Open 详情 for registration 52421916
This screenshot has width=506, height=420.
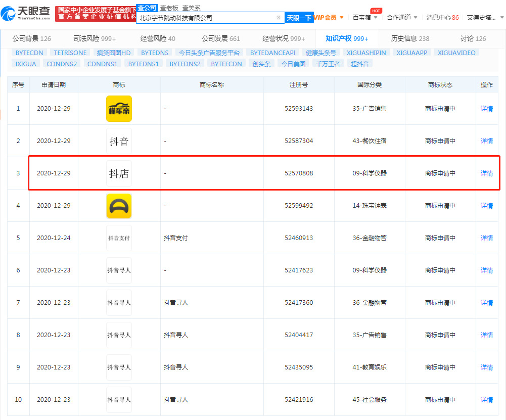click(x=487, y=400)
